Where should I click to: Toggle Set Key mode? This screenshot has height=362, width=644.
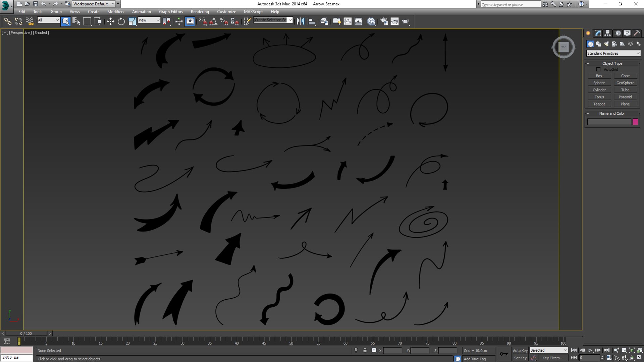click(520, 358)
